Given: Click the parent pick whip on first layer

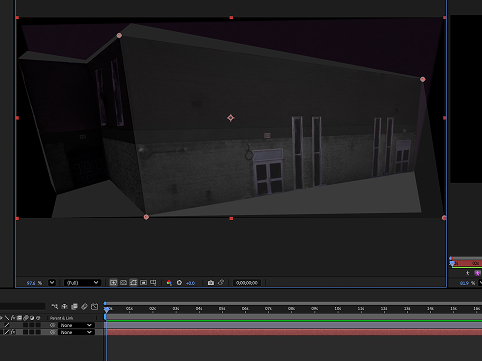Looking at the screenshot, I should tap(53, 325).
